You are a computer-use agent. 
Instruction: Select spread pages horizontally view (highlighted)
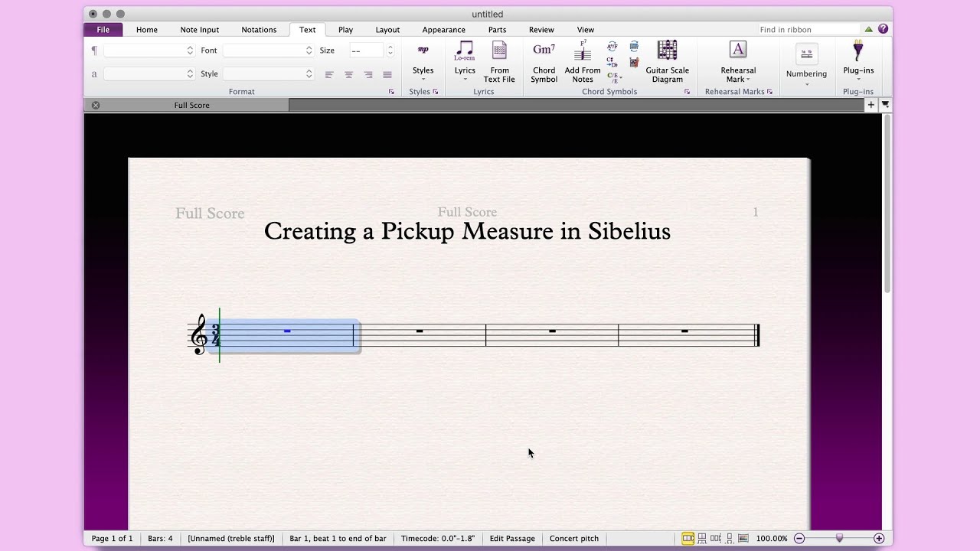point(688,538)
